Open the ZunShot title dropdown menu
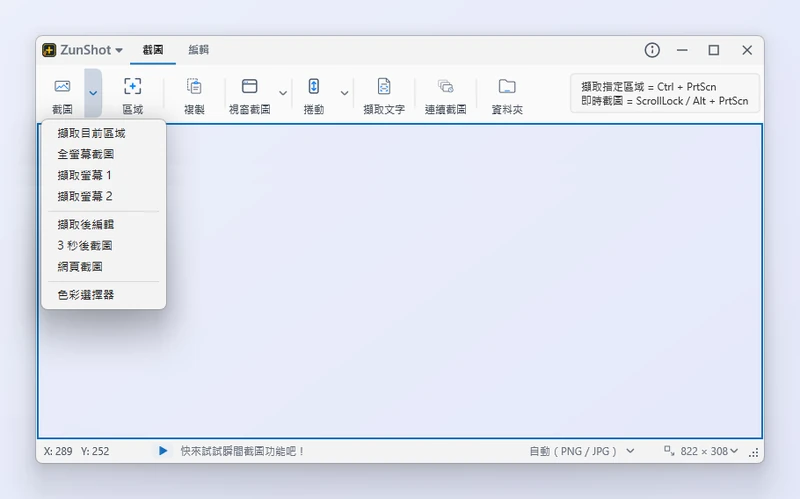This screenshot has width=800, height=499. coord(118,50)
